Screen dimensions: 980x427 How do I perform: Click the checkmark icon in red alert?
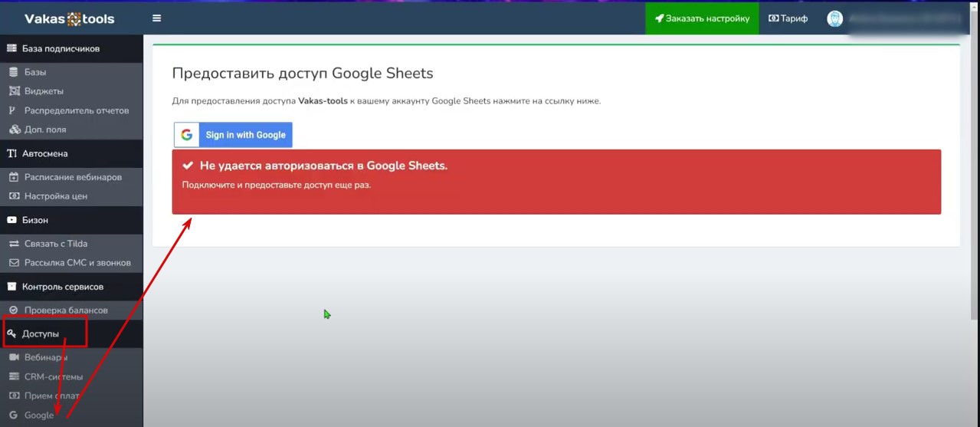[188, 166]
